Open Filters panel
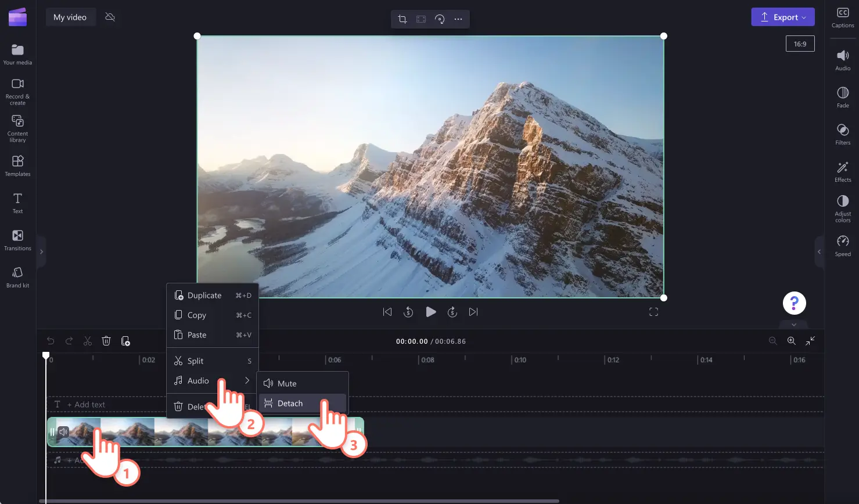Image resolution: width=859 pixels, height=504 pixels. [x=843, y=135]
